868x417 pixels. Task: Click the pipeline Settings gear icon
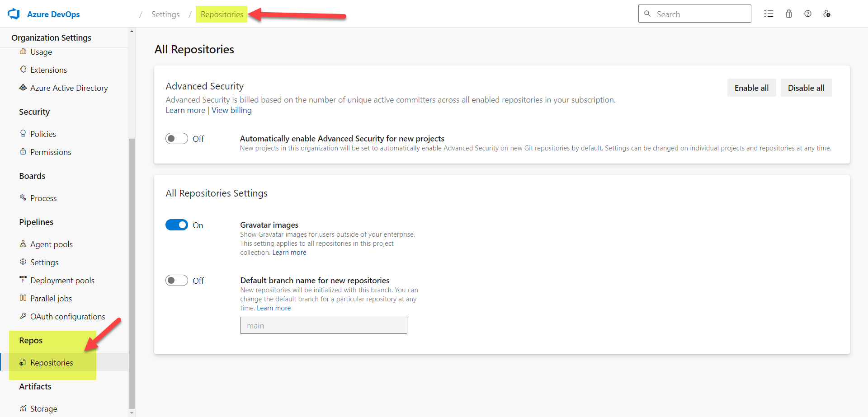pyautogui.click(x=23, y=262)
